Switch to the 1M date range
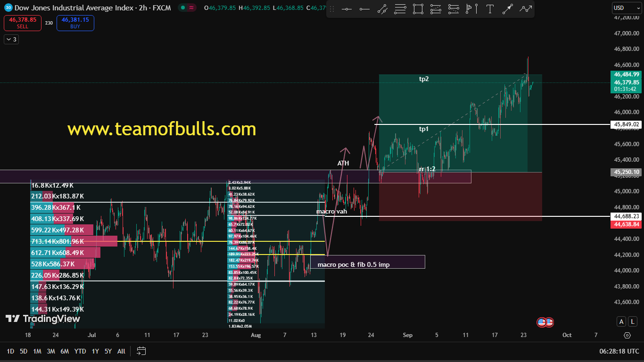Viewport: 644px width, 362px height. (x=37, y=351)
